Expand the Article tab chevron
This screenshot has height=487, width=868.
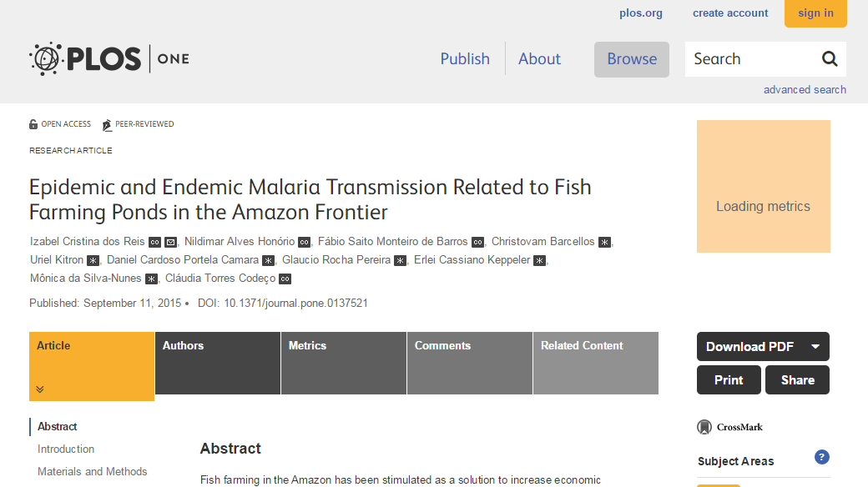[40, 389]
